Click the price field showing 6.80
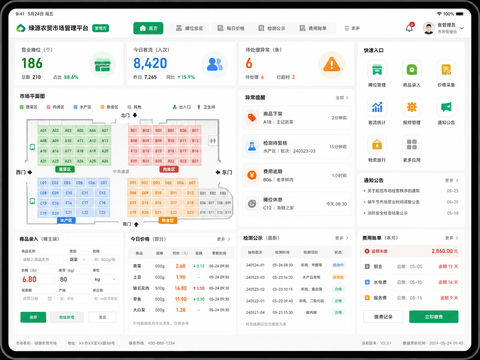480x360 pixels. (x=36, y=279)
